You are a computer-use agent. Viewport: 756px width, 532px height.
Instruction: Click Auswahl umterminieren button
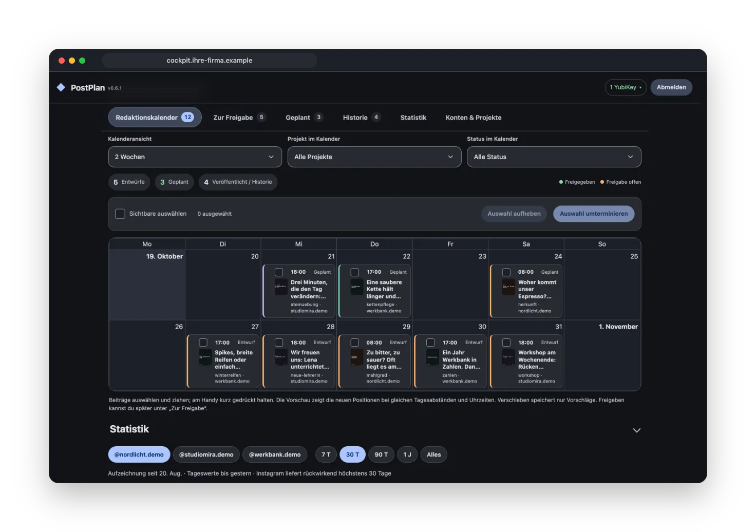[594, 214]
